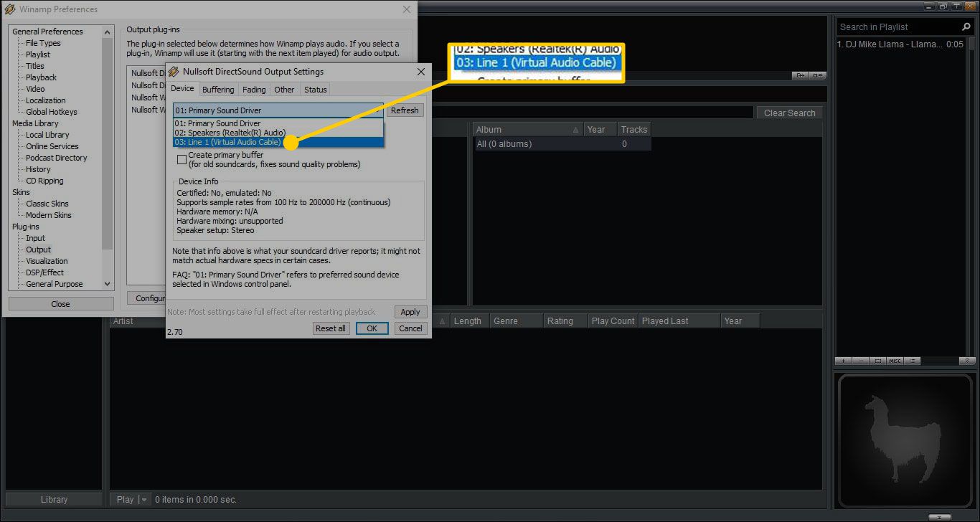
Task: Click preferences tree scrollbar down arrow
Action: pos(108,284)
